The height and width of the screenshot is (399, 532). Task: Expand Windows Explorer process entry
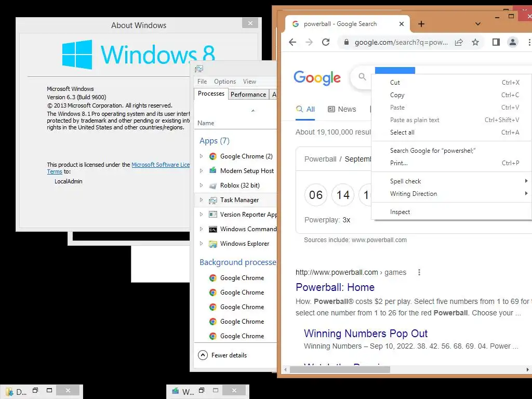(x=201, y=244)
